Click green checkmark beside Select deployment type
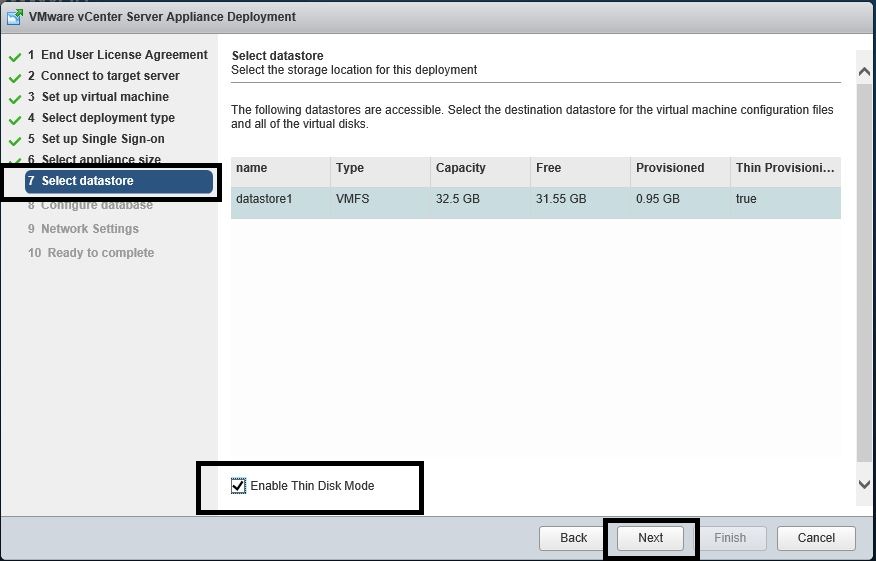 15,120
